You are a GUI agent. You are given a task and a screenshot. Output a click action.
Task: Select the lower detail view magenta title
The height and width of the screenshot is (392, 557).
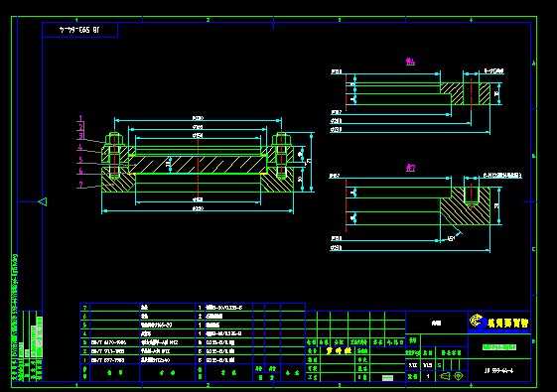pos(410,168)
